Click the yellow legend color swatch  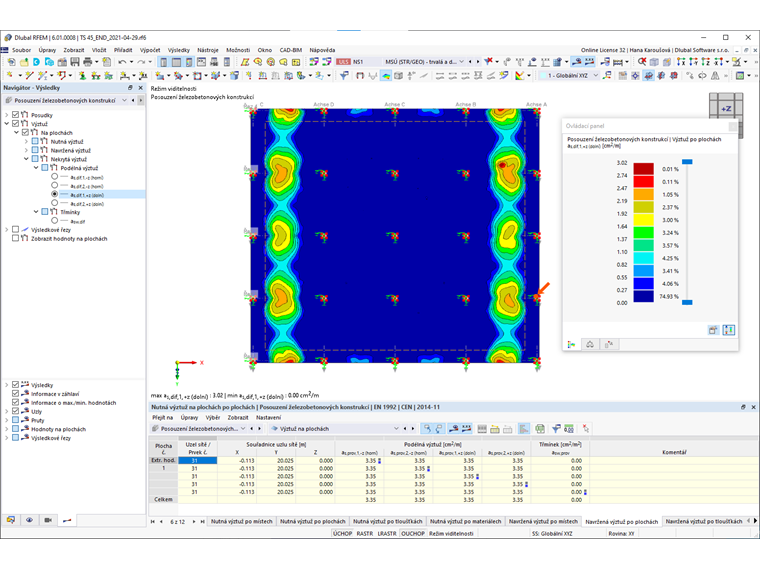point(644,220)
